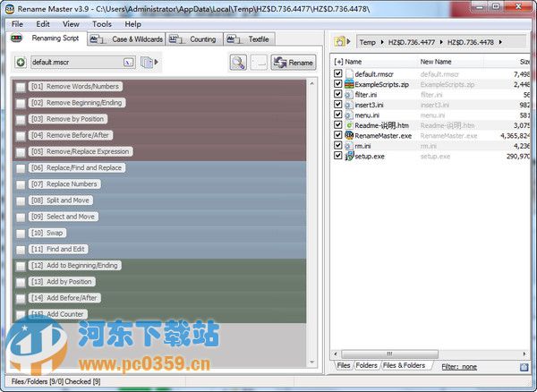Viewport: 537px width, 392px height.
Task: Uncheck the setup.exe file checkbox
Action: [x=338, y=156]
